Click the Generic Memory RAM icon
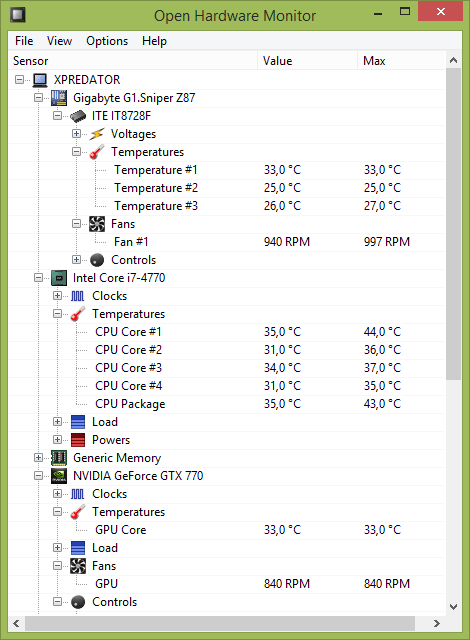The width and height of the screenshot is (470, 640). (59, 458)
